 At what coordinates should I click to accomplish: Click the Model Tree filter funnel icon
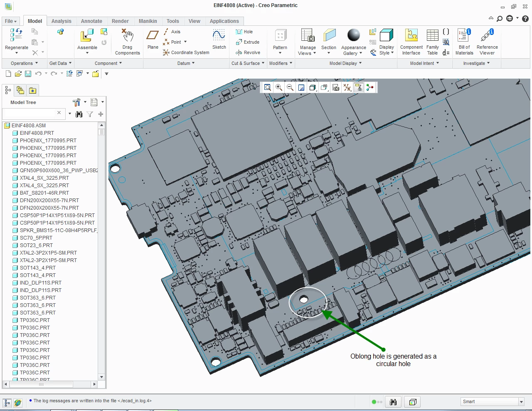(x=89, y=114)
